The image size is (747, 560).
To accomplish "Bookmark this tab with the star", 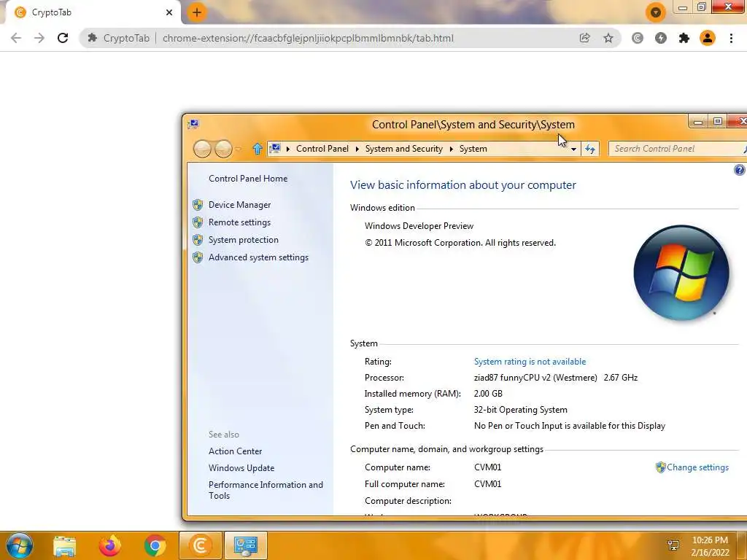I will 608,38.
